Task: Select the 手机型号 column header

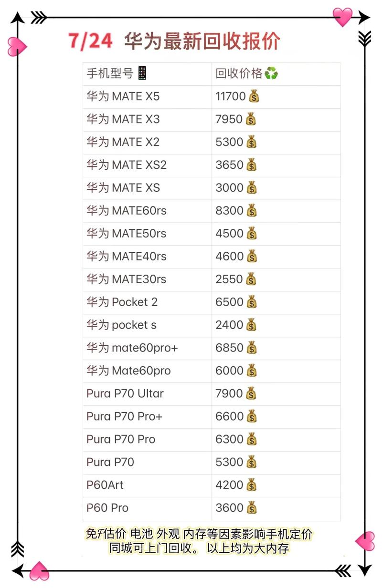Action: [109, 73]
